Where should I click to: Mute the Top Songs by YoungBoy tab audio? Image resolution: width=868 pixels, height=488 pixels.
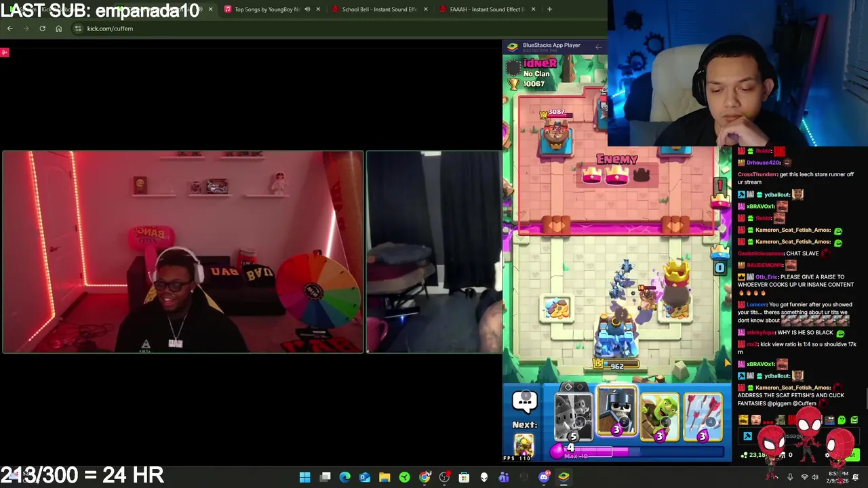coord(307,9)
